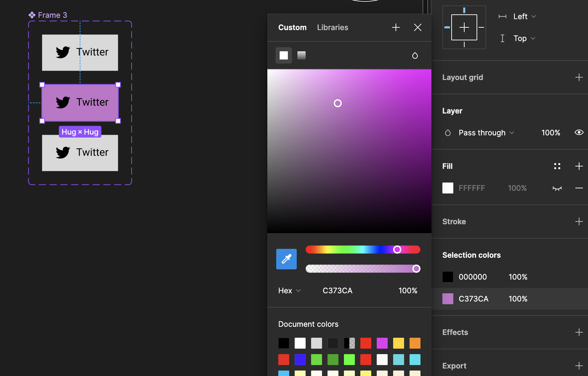Select the top Twitter button on canvas
The height and width of the screenshot is (376, 588).
coord(80,53)
